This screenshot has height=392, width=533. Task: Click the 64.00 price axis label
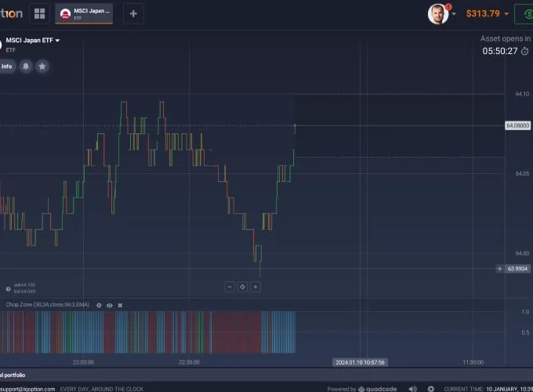point(522,253)
